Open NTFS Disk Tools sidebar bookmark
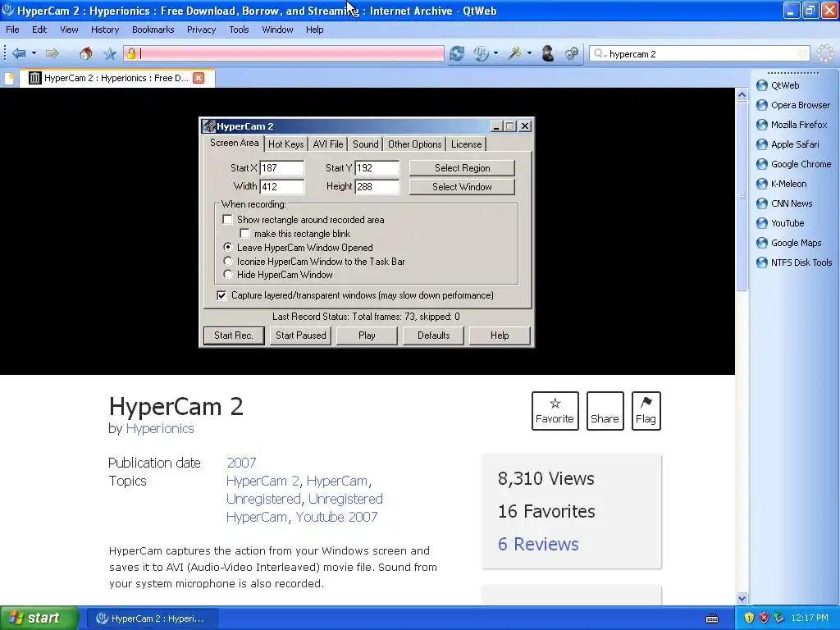Image resolution: width=840 pixels, height=630 pixels. coord(794,262)
